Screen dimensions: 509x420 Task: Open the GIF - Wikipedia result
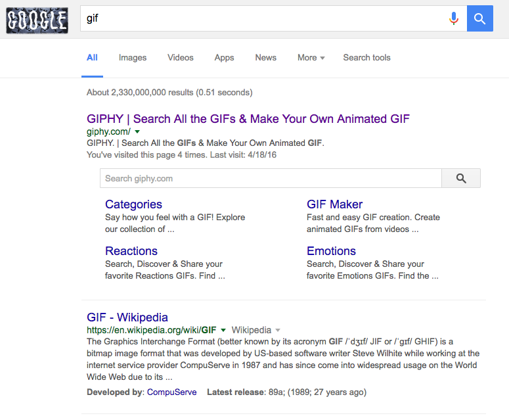pos(127,317)
